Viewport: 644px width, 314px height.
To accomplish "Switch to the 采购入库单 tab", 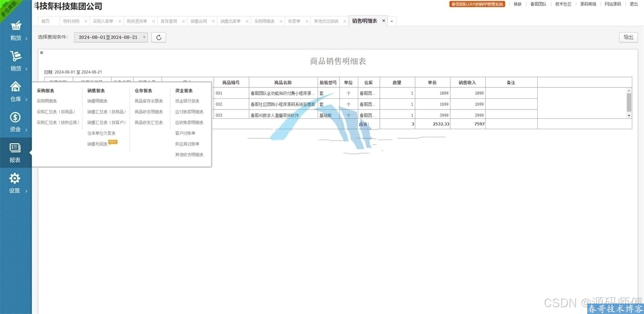I will (x=103, y=21).
